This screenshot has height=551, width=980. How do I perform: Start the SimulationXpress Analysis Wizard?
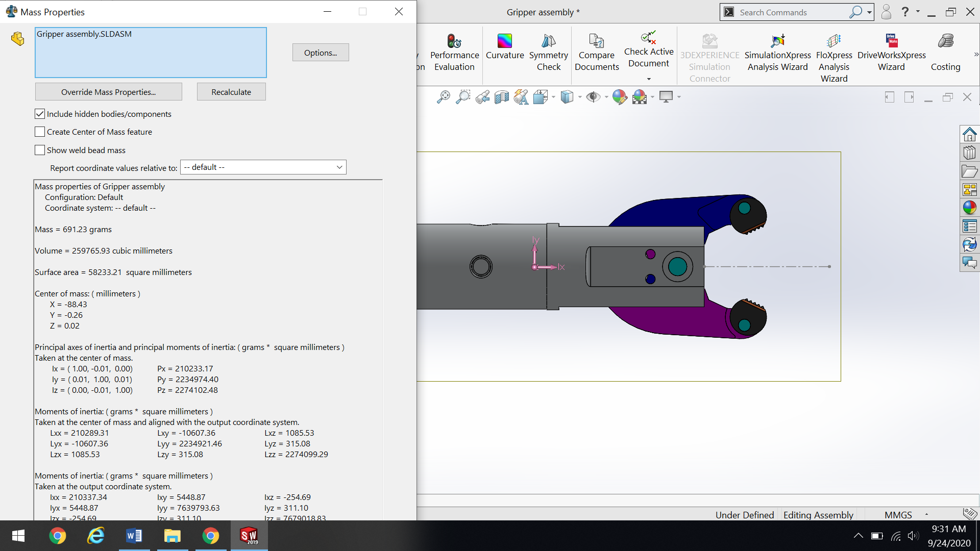pos(777,53)
